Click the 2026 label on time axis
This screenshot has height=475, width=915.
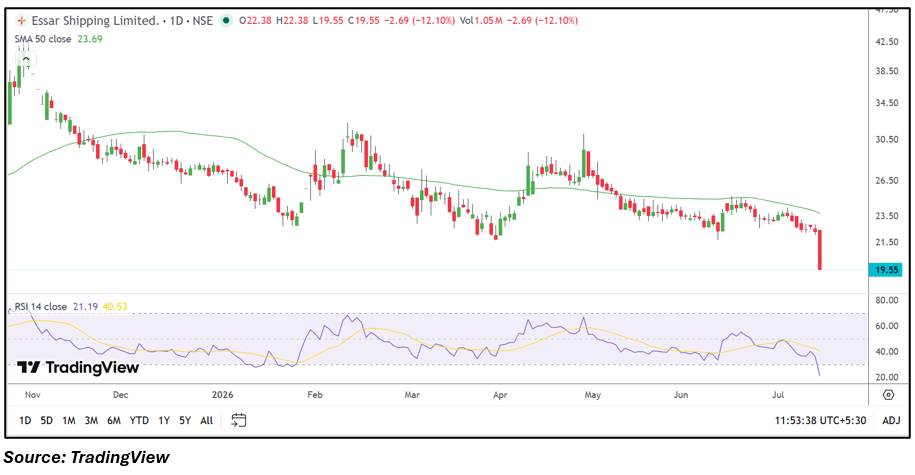pos(223,395)
